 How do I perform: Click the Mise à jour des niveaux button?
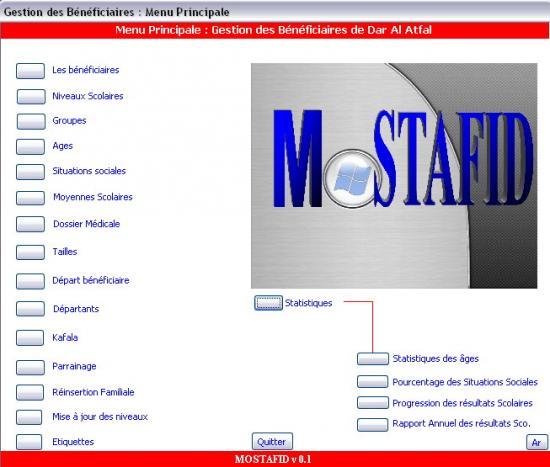coord(29,417)
